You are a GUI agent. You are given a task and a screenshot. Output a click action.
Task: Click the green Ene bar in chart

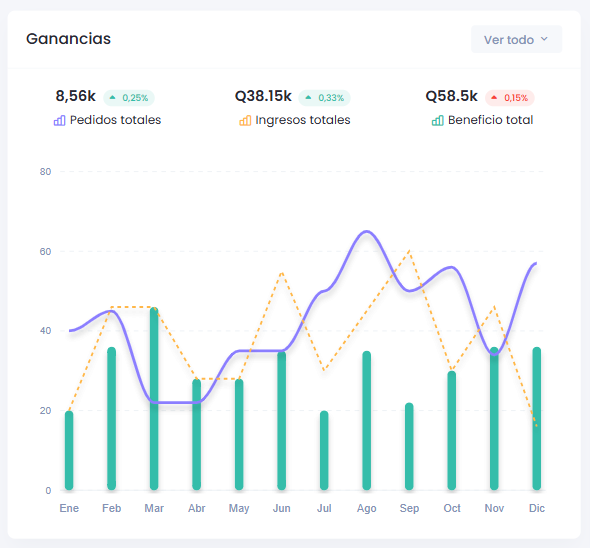pyautogui.click(x=69, y=451)
